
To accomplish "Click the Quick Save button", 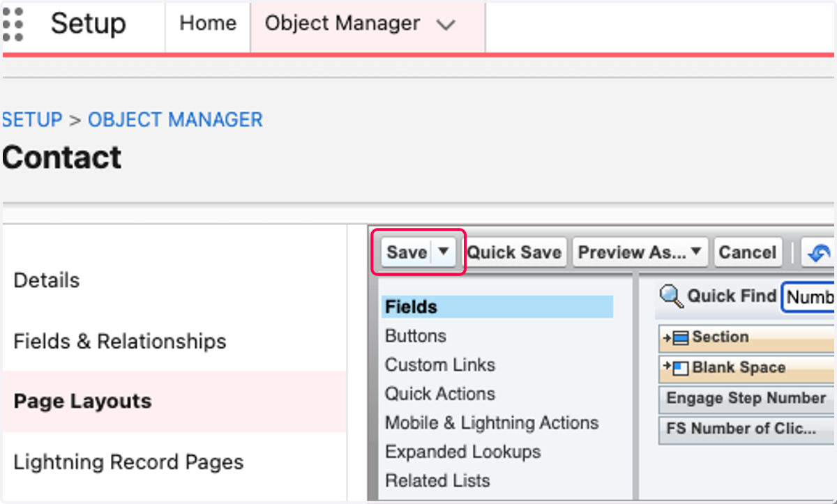I will [514, 252].
